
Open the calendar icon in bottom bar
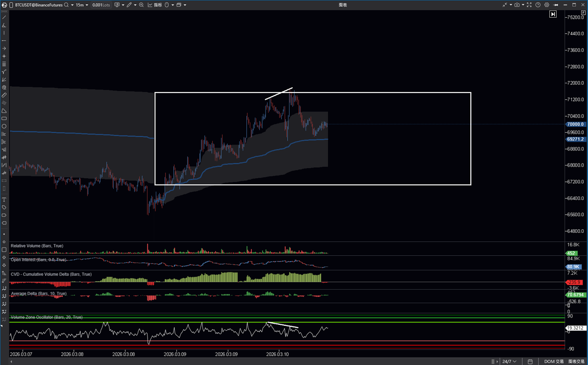[530, 362]
